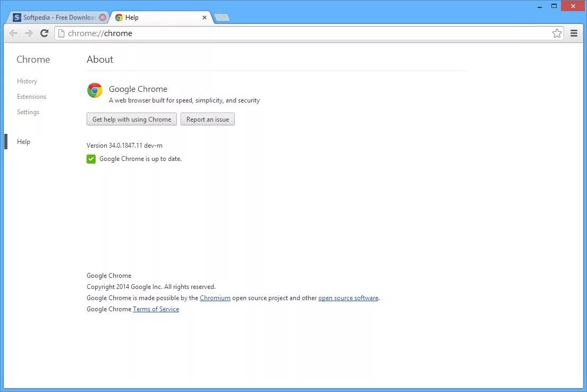Open the Chromium link
Screen dimensions: 587x392
coord(215,298)
